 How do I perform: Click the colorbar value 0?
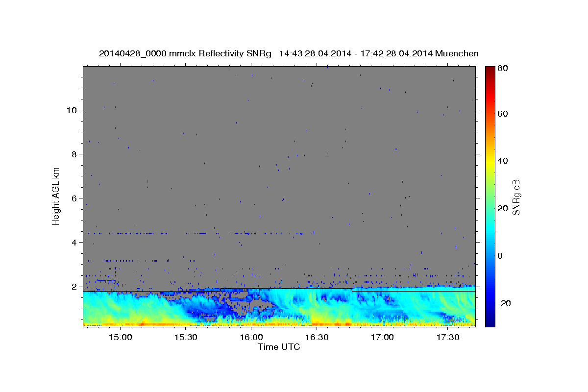(x=500, y=256)
